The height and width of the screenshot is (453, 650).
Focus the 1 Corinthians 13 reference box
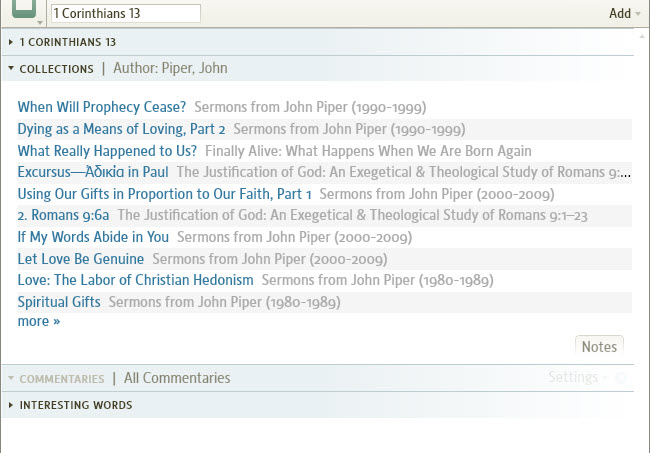pos(126,13)
